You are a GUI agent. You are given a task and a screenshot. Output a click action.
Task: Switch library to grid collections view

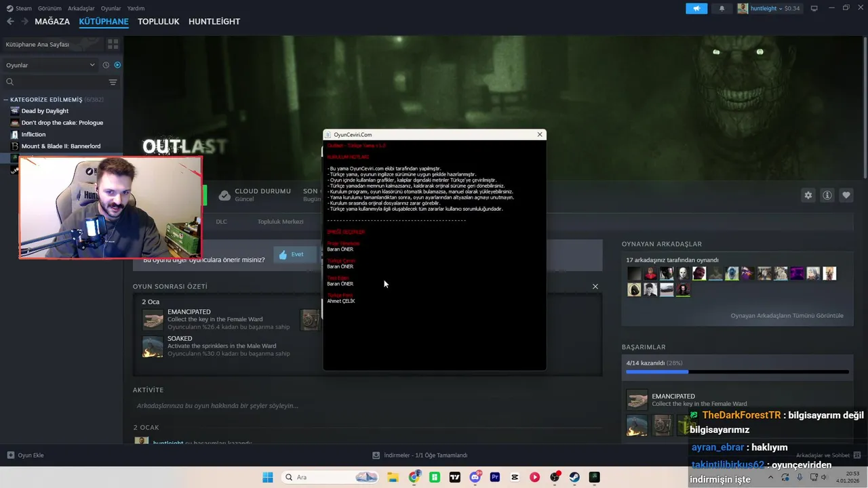[x=113, y=44]
